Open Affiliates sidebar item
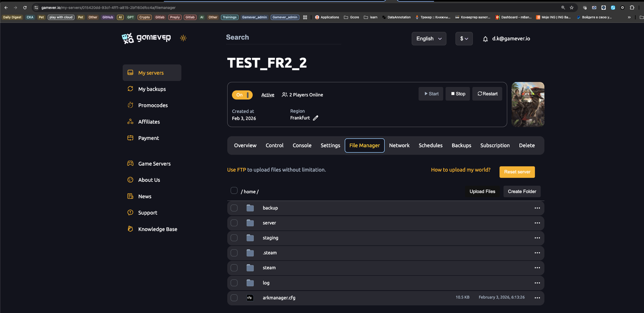Screen dimensions: 644x313 click(x=152, y=122)
